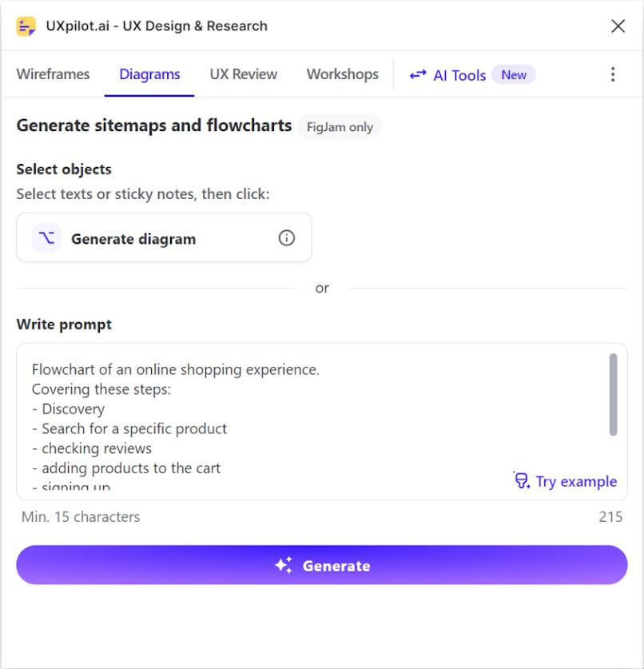Click the diagram symbol icon in Generate diagram
This screenshot has height=669, width=644.
[x=46, y=237]
